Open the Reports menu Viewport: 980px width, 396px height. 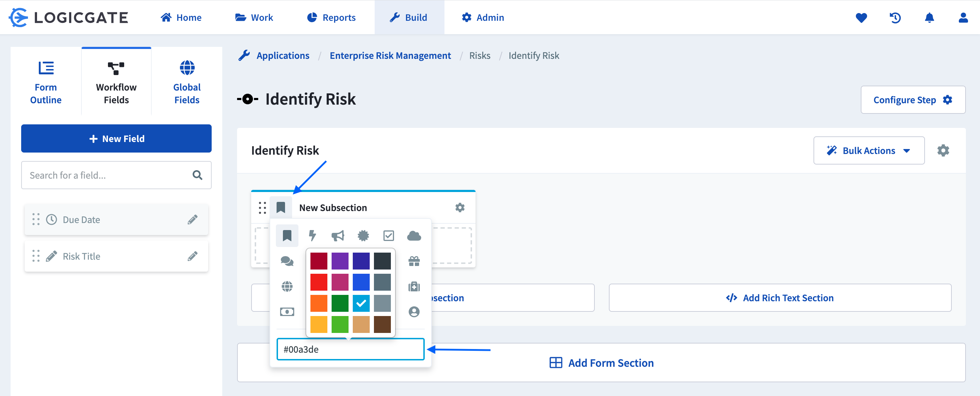point(331,18)
